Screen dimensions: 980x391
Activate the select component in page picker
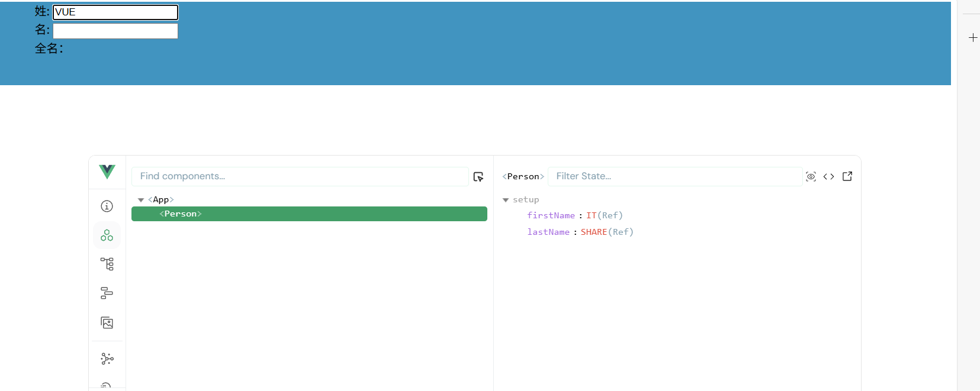(478, 176)
